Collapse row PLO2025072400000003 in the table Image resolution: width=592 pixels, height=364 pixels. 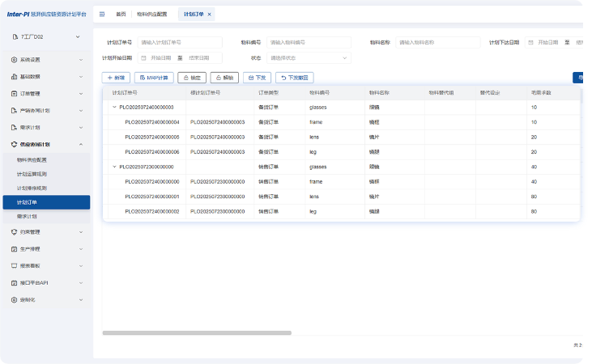pyautogui.click(x=114, y=107)
